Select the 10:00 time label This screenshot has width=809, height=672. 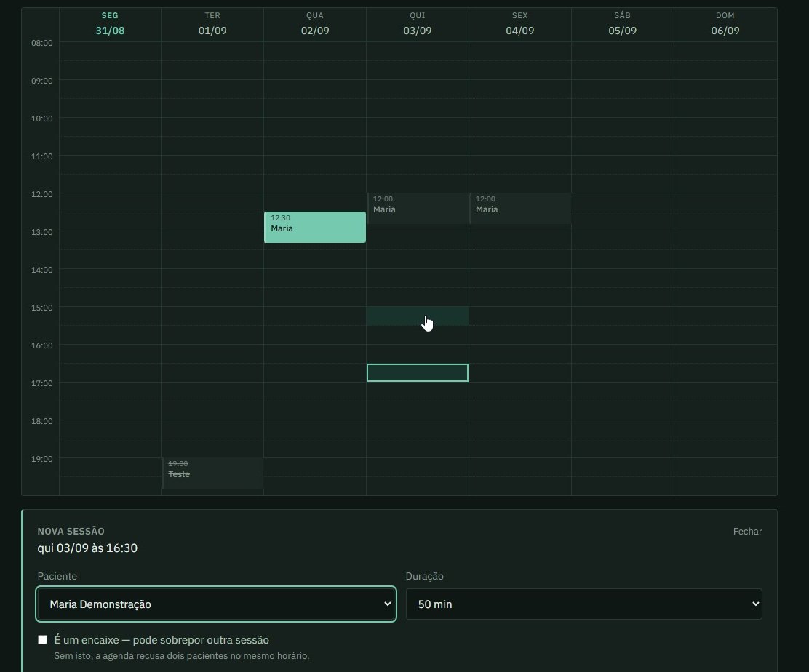[41, 119]
